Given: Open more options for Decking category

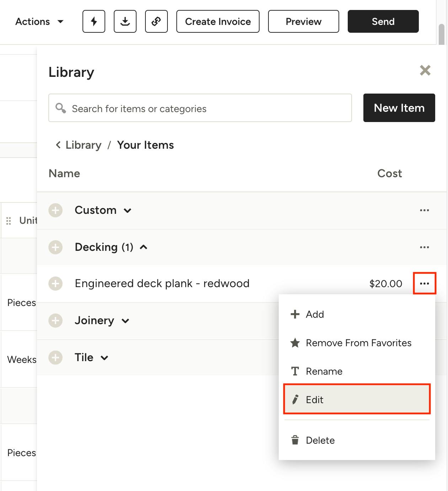Looking at the screenshot, I should tap(424, 247).
